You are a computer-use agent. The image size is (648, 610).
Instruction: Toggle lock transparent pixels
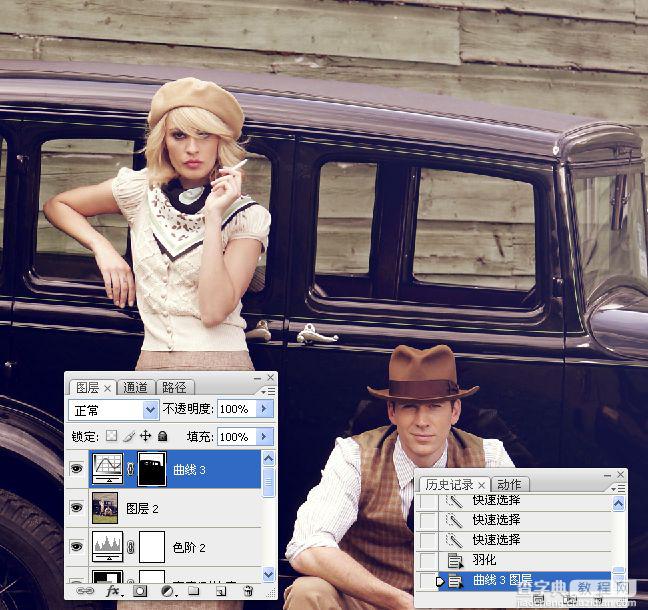pos(112,436)
